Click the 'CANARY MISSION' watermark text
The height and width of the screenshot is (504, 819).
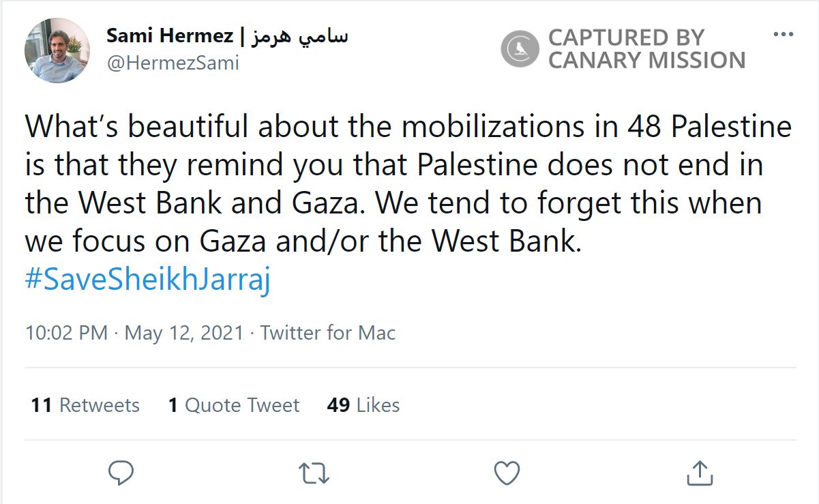click(646, 61)
